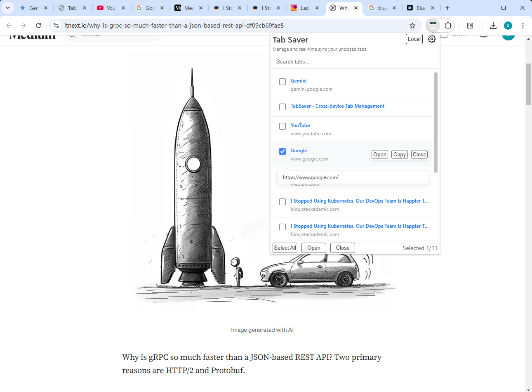The width and height of the screenshot is (532, 392).
Task: Click the Tab Saver list scrollbar
Action: coord(436,122)
